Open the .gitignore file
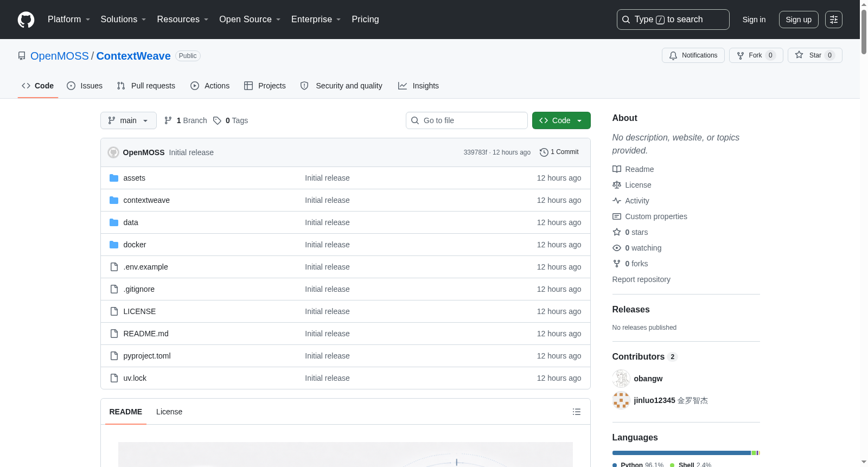868x467 pixels. pyautogui.click(x=139, y=289)
